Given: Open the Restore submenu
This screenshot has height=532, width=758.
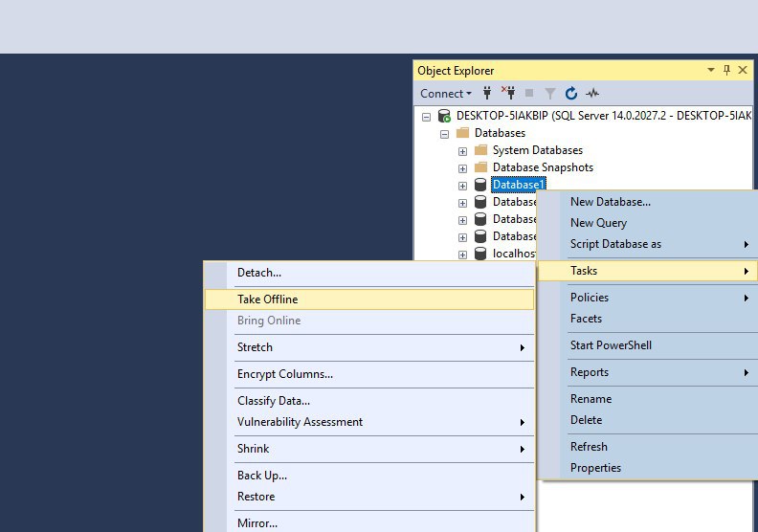Looking at the screenshot, I should tap(369, 497).
